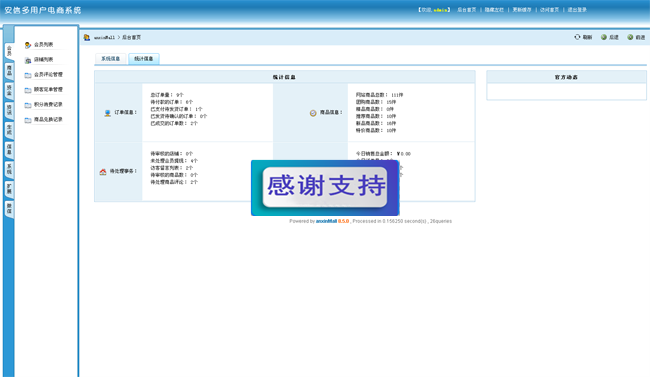
Task: Click the 统计信息 table header
Action: 284,77
